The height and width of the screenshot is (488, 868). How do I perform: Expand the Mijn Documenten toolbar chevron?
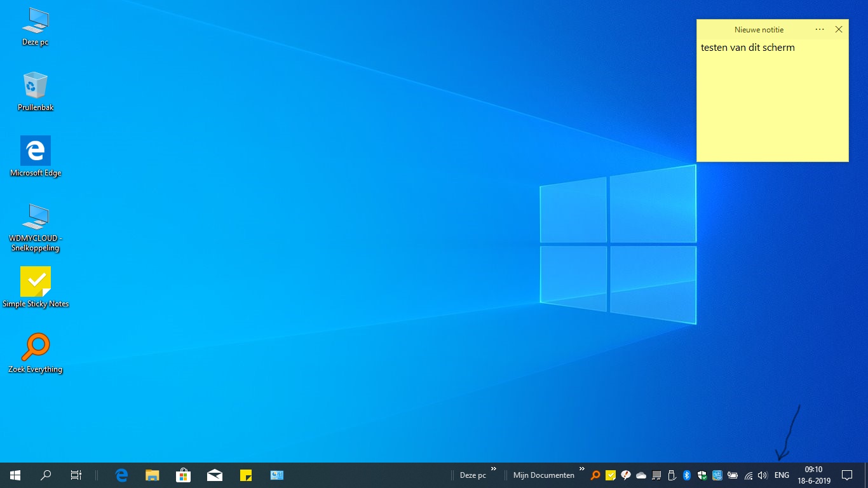(581, 470)
